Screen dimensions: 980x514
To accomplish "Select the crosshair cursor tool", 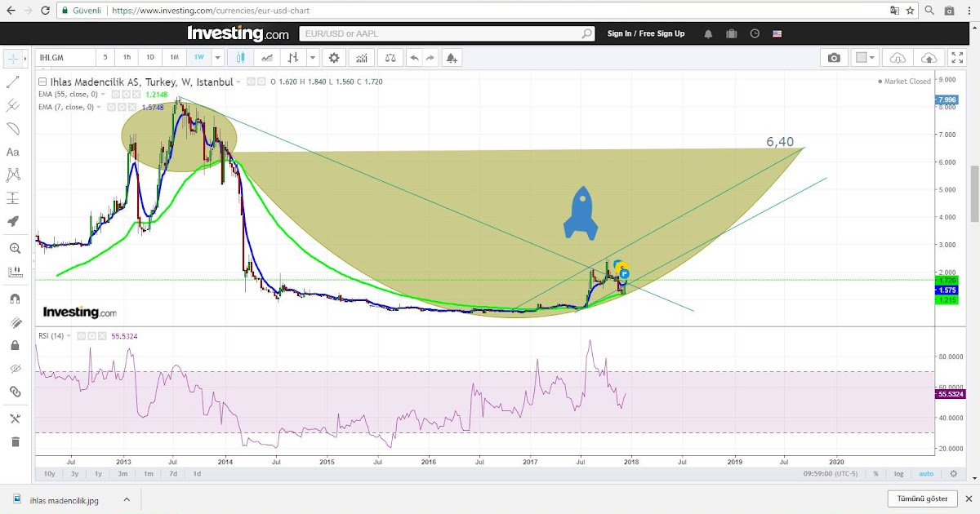I will [x=13, y=59].
